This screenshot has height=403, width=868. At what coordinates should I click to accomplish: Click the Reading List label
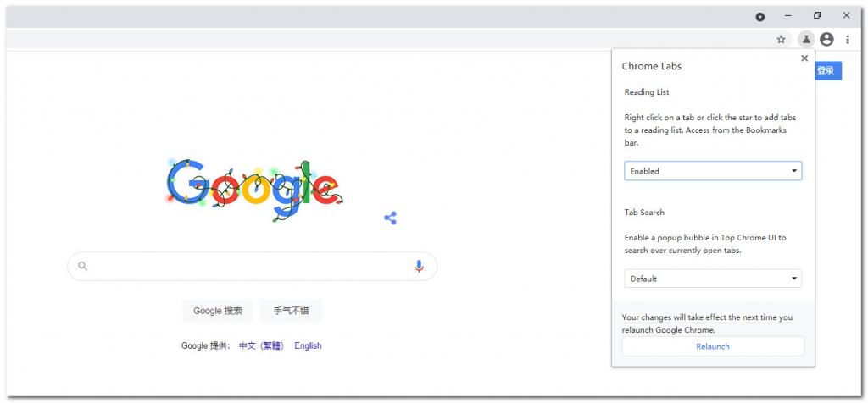tap(647, 91)
